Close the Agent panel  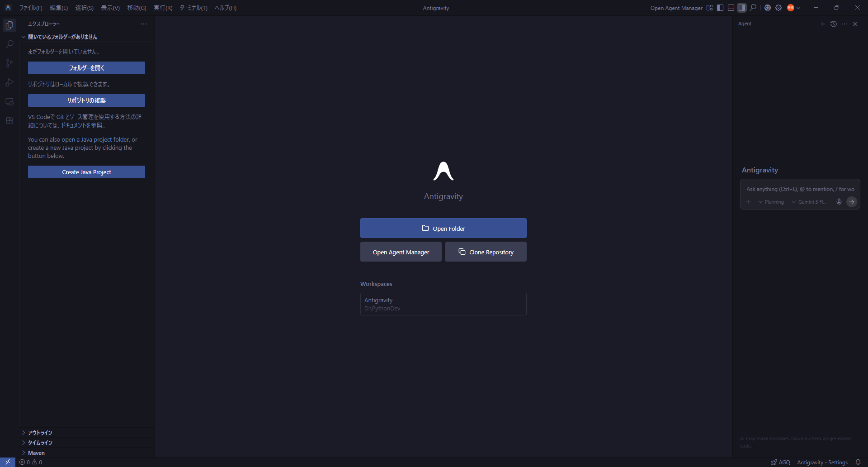pos(855,24)
